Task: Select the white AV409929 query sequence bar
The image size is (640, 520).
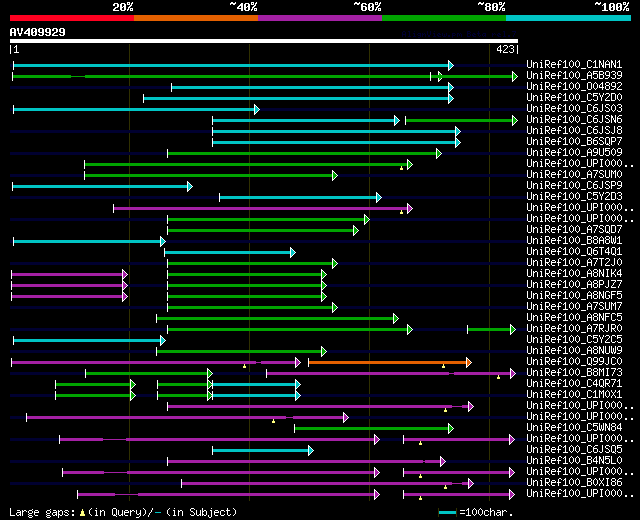Action: pyautogui.click(x=264, y=41)
